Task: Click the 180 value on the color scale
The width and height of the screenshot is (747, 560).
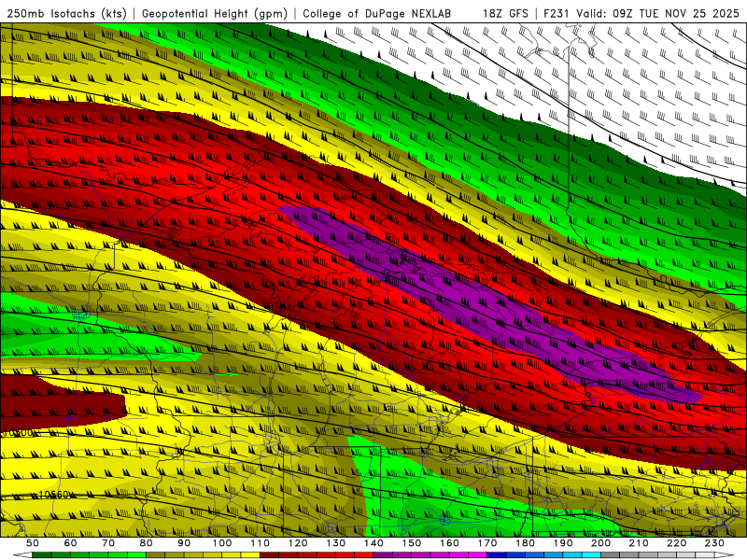Action: pos(525,543)
